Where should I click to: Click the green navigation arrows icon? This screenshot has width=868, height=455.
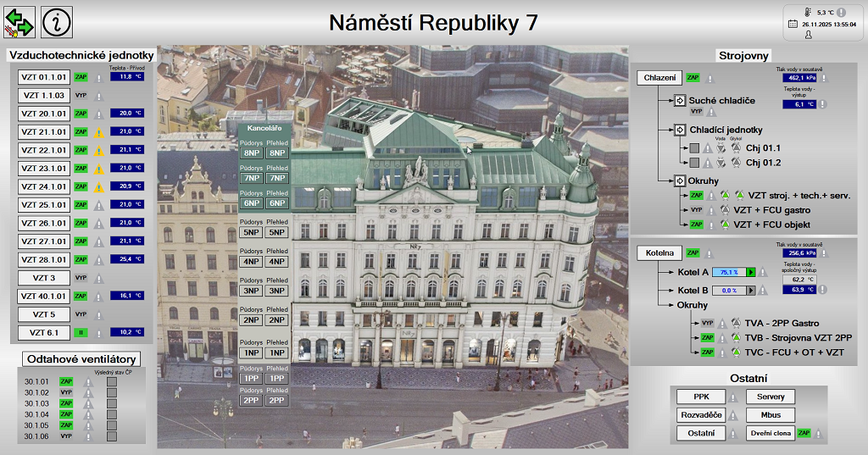tap(19, 22)
